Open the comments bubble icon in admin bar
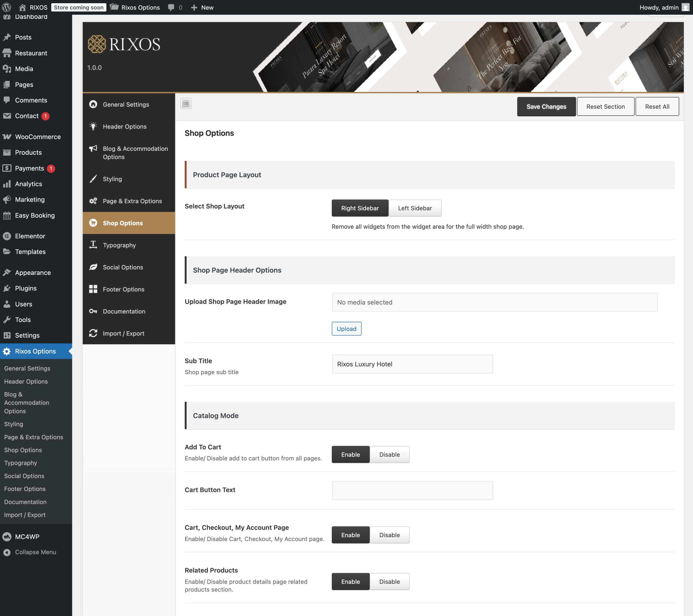693x616 pixels. click(171, 8)
